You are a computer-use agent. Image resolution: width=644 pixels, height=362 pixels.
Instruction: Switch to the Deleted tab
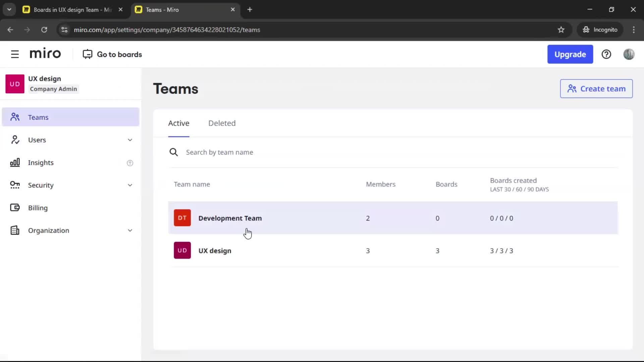pos(222,123)
